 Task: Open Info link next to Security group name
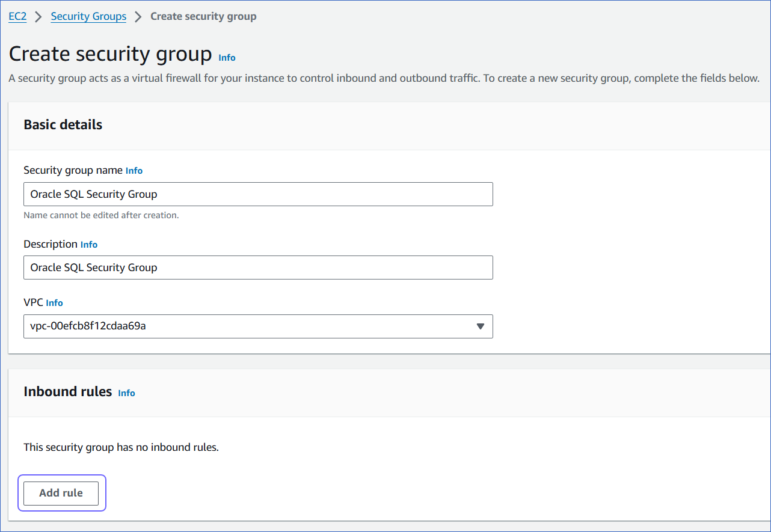134,171
